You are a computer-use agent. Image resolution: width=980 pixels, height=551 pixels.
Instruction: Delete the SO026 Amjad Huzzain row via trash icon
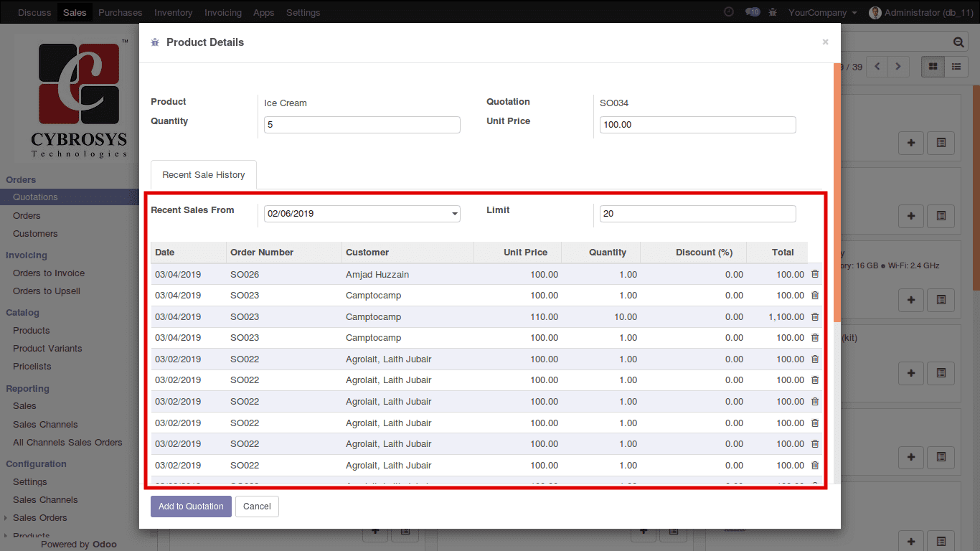815,274
